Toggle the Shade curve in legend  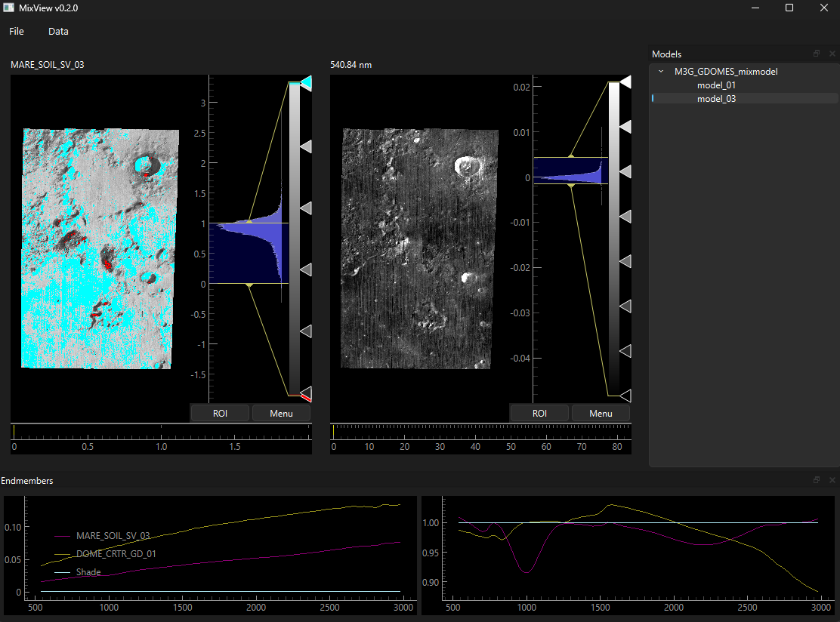(x=88, y=572)
